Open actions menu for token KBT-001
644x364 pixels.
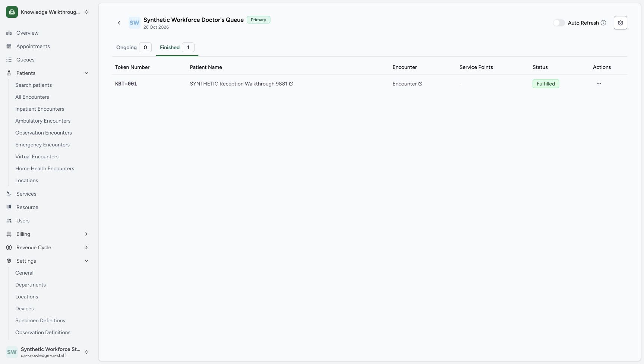point(599,84)
